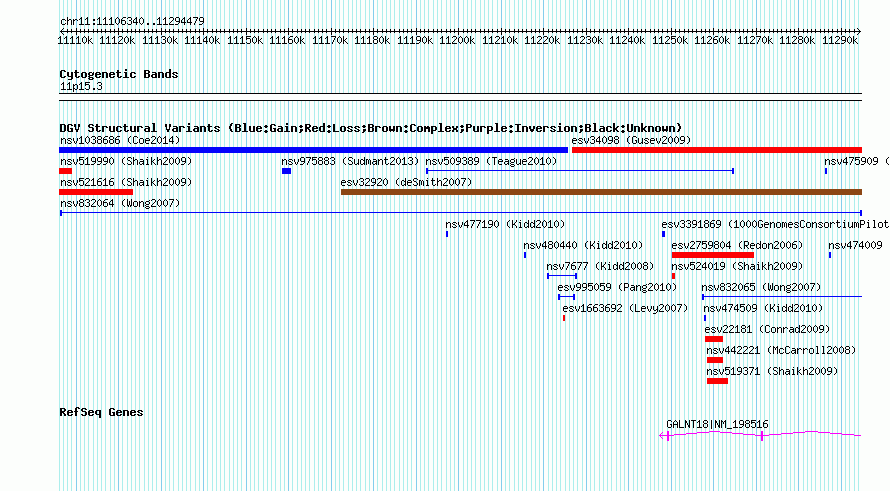Click the nsv7677 (Kidd2008) blue span
890x491 pixels.
(x=562, y=276)
